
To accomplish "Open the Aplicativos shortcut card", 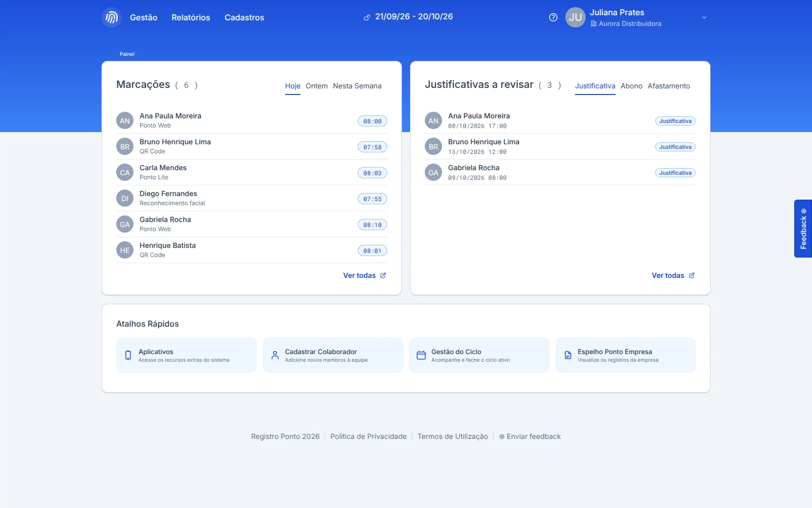I will [186, 355].
